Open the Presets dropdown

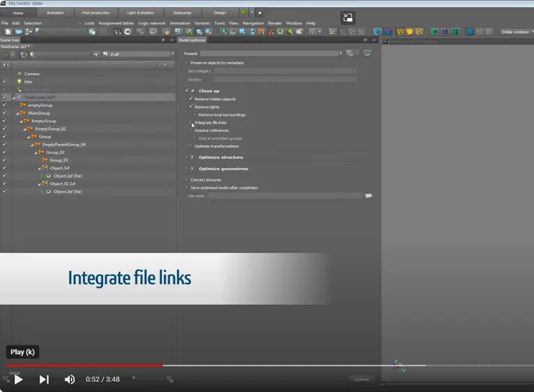click(x=271, y=54)
